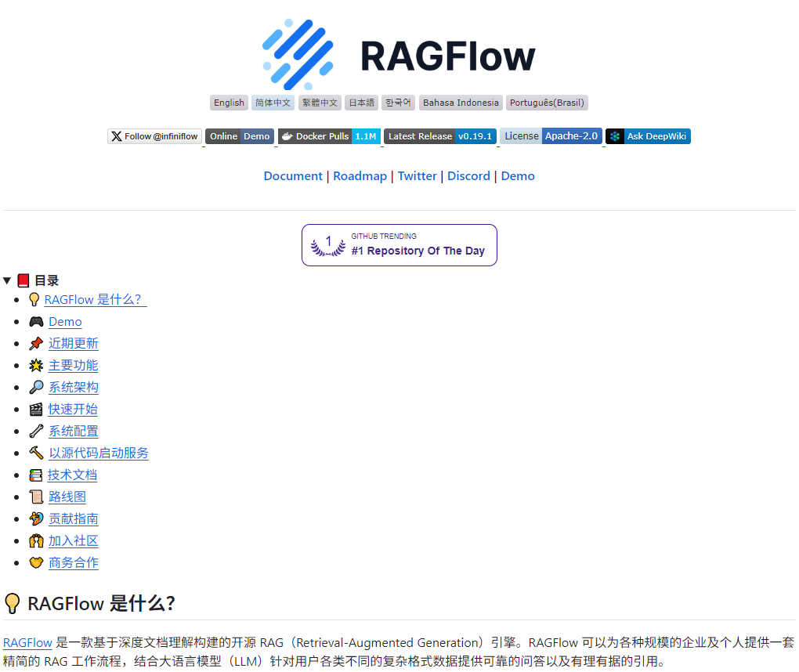Click the sparkle icon beside 主要功能

click(x=36, y=365)
